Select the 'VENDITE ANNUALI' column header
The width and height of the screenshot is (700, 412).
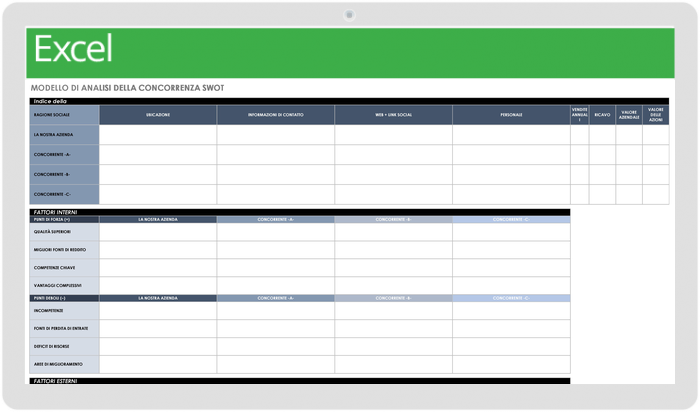(x=579, y=115)
